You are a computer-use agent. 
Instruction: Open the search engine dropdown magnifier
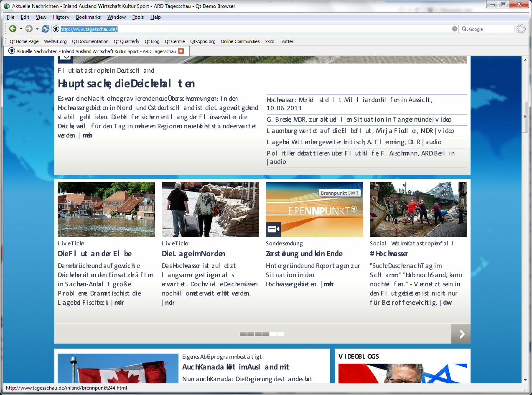point(465,29)
